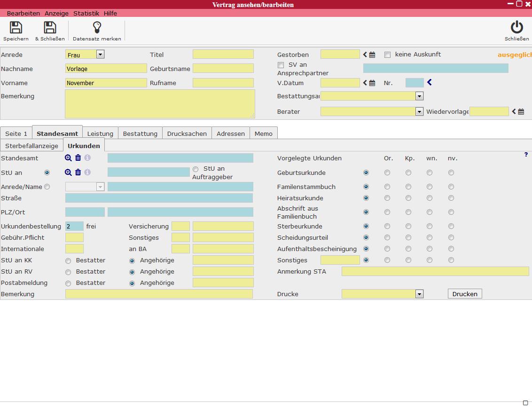Check the SV an Ansprechpartner checkbox
The width and height of the screenshot is (532, 409).
pyautogui.click(x=281, y=65)
